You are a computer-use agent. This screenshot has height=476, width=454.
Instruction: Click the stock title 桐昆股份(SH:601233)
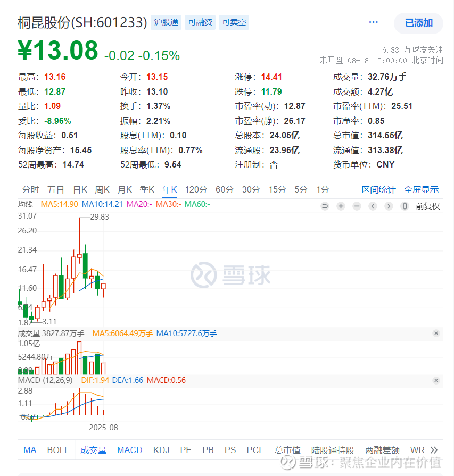[x=82, y=22]
